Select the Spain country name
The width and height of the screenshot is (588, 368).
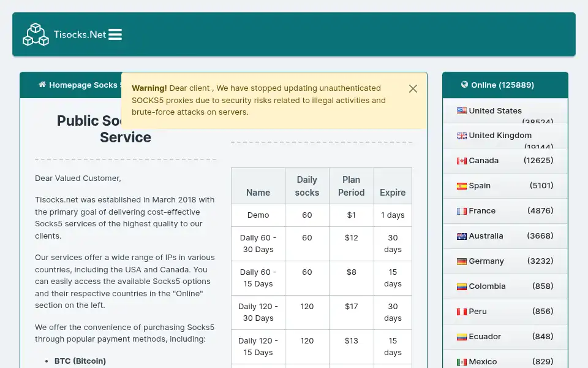click(480, 185)
